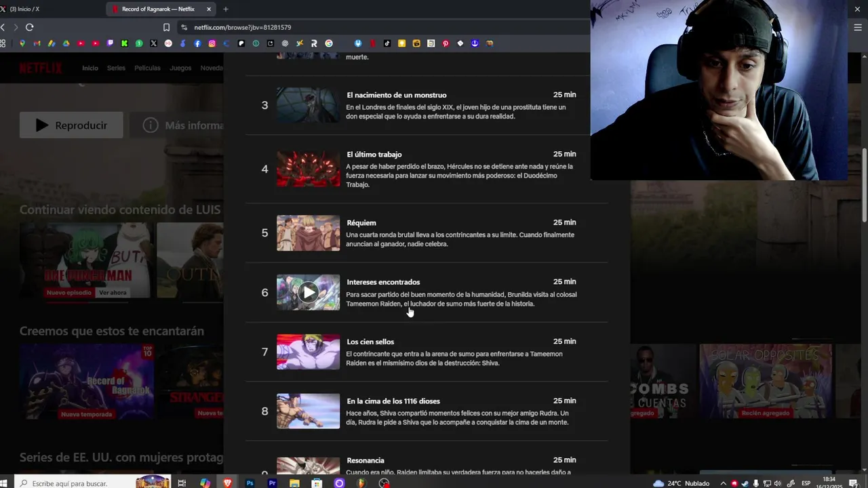This screenshot has height=488, width=868.
Task: Select Los cien sellos episode thumbnail
Action: pyautogui.click(x=309, y=352)
